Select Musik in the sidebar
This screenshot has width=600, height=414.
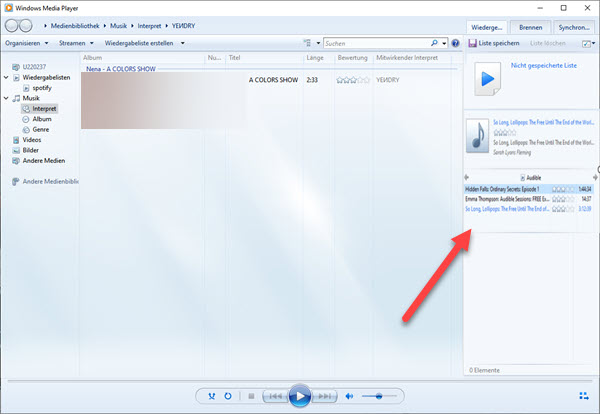coord(31,98)
